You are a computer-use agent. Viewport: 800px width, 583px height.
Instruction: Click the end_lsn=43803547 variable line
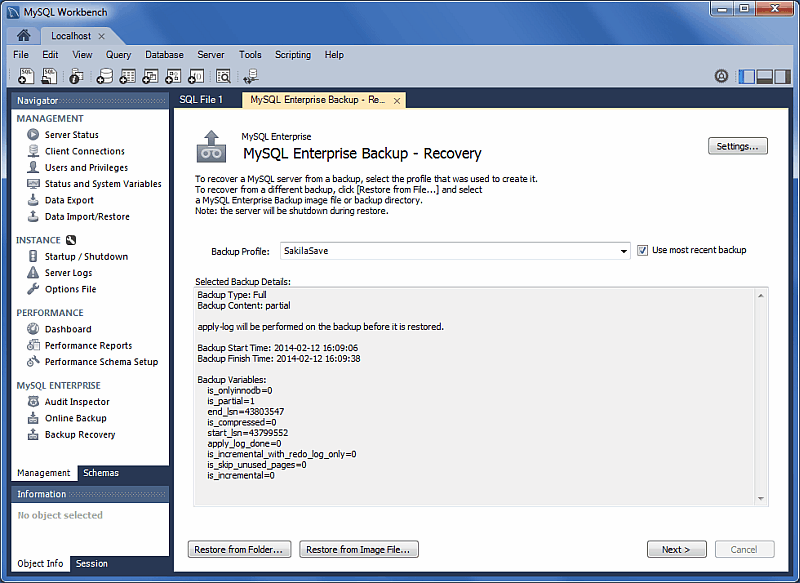coord(245,412)
